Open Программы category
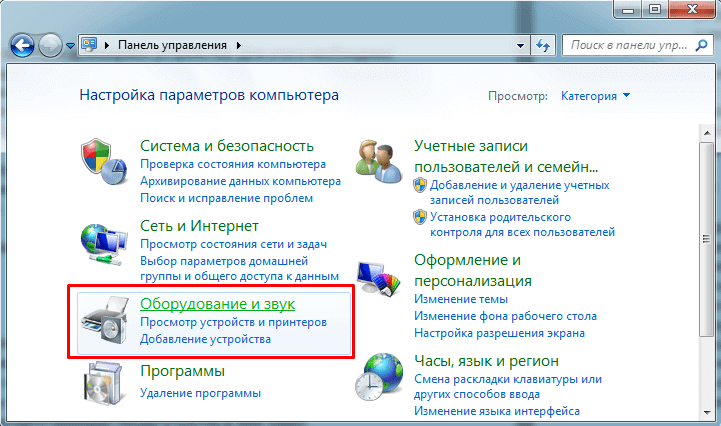Screen dimensions: 721x426 (x=182, y=371)
